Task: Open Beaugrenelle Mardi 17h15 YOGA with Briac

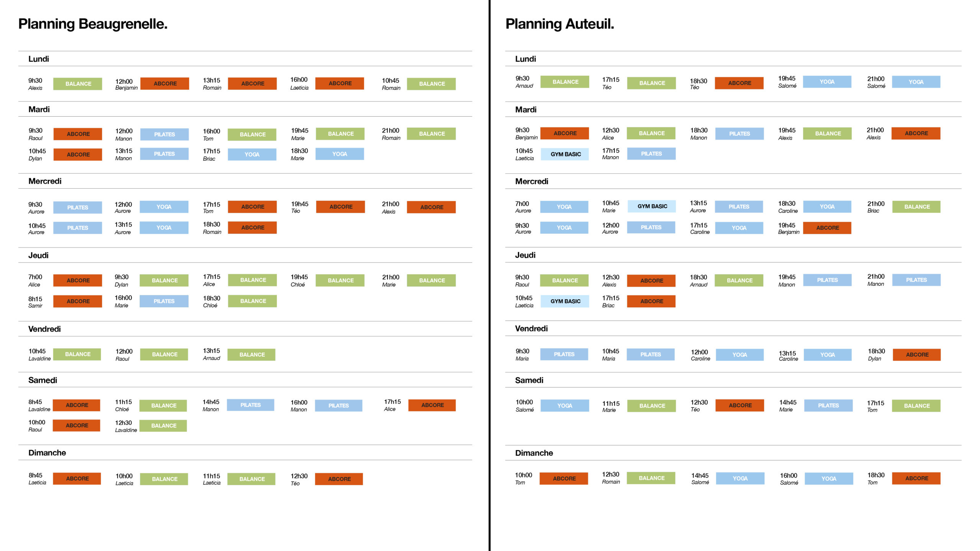Action: pyautogui.click(x=252, y=154)
